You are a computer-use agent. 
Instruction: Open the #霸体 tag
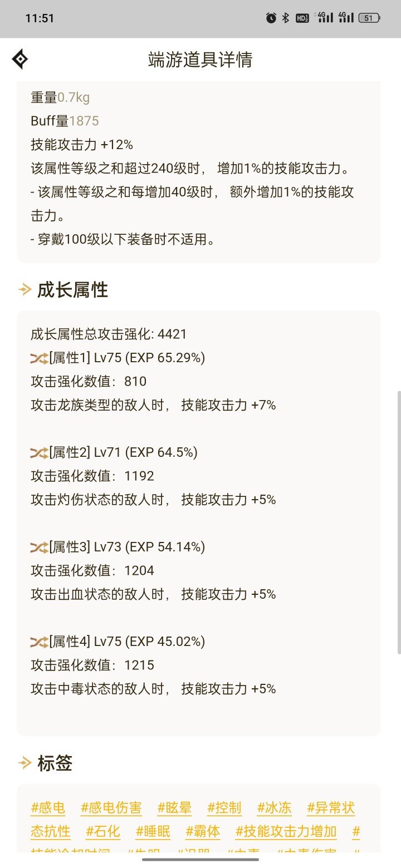tap(203, 832)
